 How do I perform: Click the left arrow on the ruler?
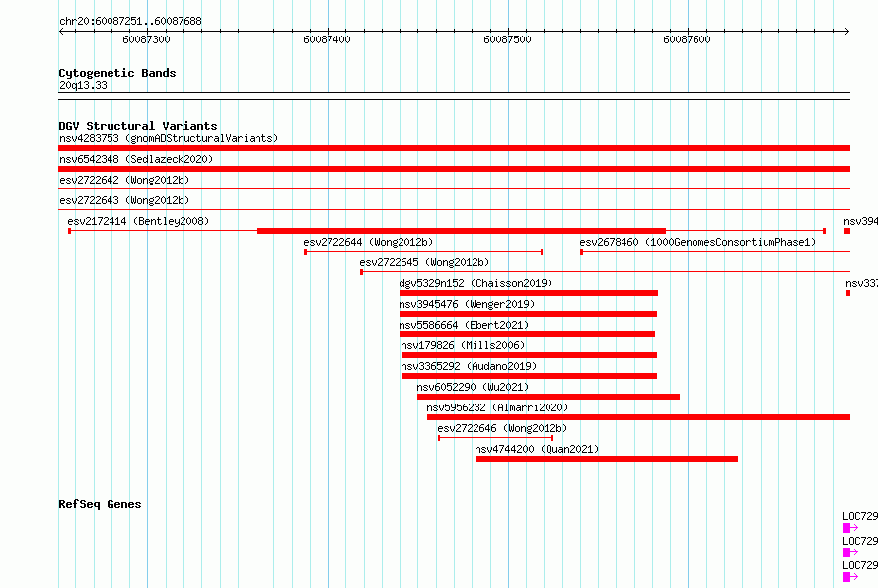(x=61, y=31)
